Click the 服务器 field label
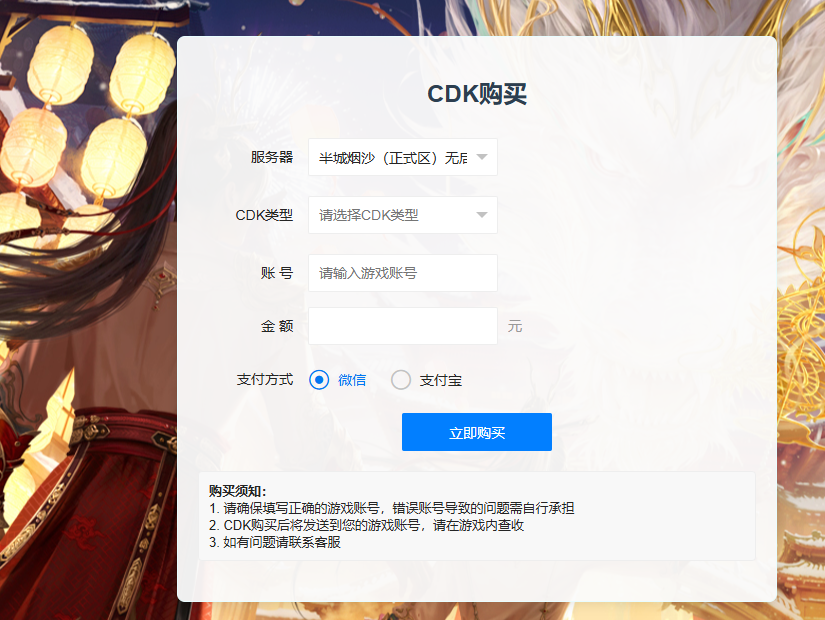Screen dimensions: 825x620 (x=271, y=157)
